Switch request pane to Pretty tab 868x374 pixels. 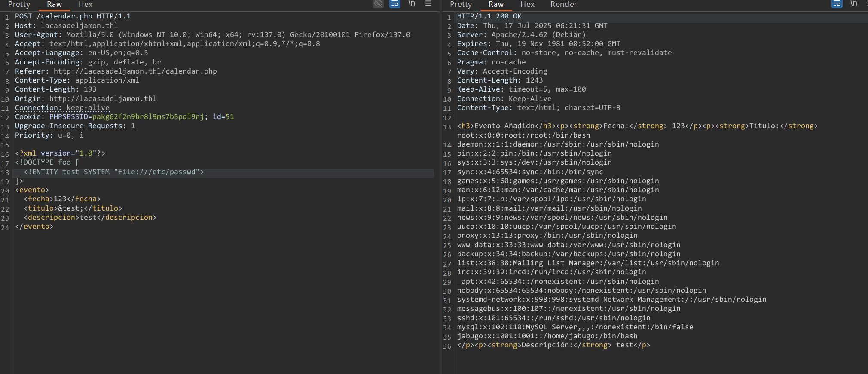(19, 4)
